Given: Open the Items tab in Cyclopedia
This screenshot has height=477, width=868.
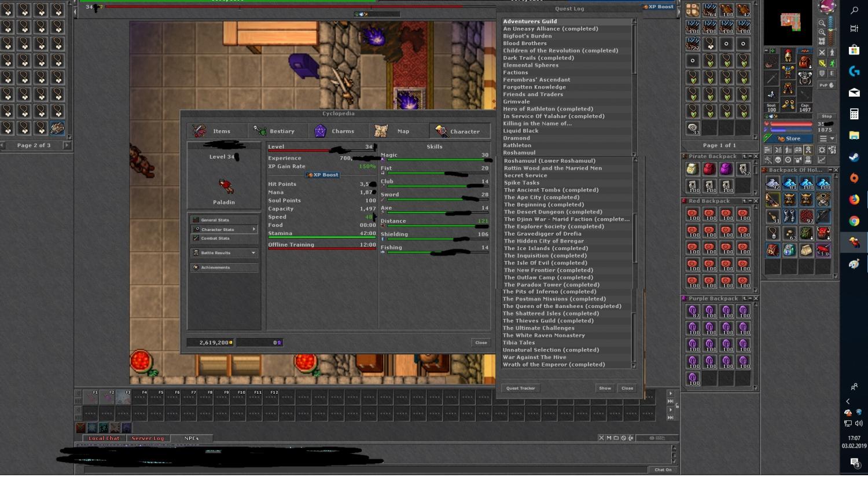Looking at the screenshot, I should coord(218,131).
